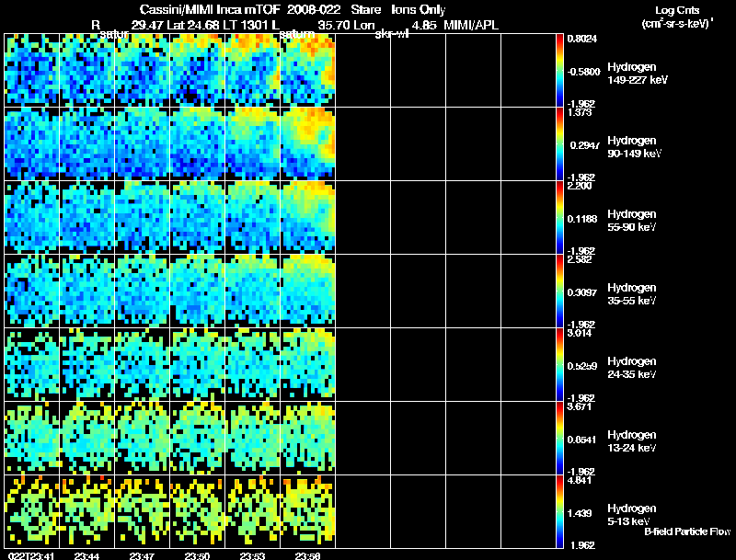Click the '2.582' color scale value
This screenshot has width=736, height=560.
point(580,259)
